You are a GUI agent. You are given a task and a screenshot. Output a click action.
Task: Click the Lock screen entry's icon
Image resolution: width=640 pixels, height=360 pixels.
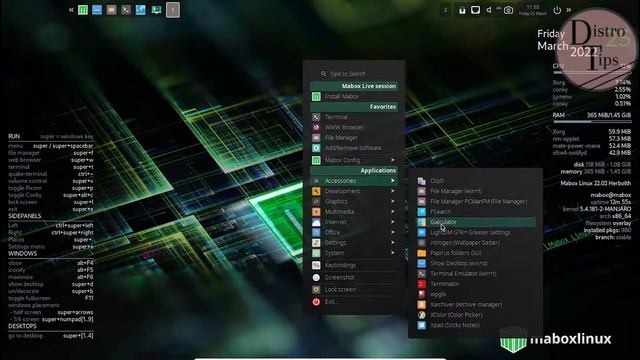[x=316, y=289]
